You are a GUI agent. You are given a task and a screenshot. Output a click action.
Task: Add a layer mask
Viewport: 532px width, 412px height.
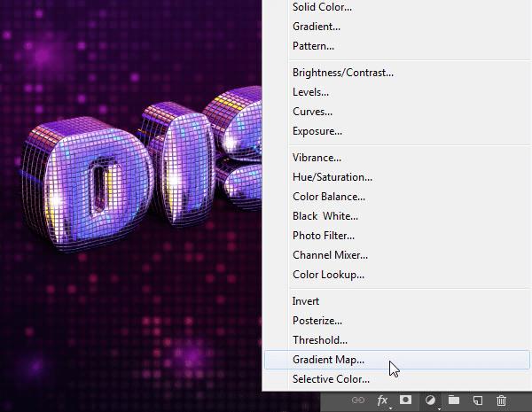coord(405,400)
